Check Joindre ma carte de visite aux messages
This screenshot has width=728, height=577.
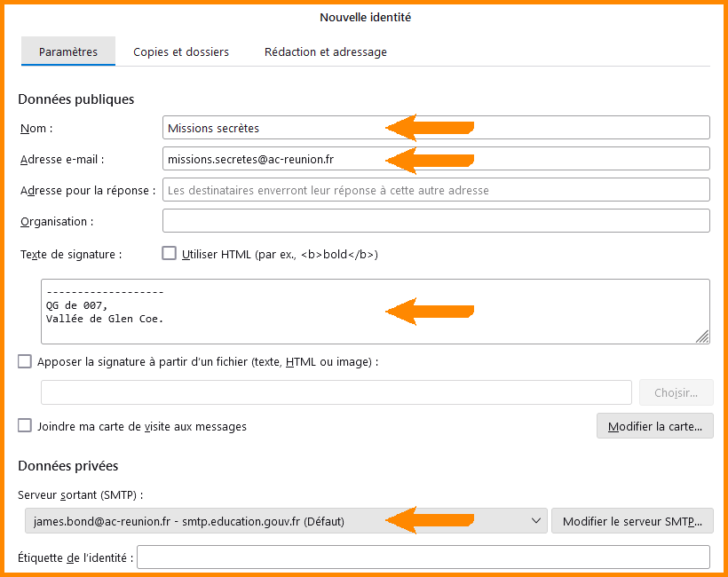click(25, 425)
